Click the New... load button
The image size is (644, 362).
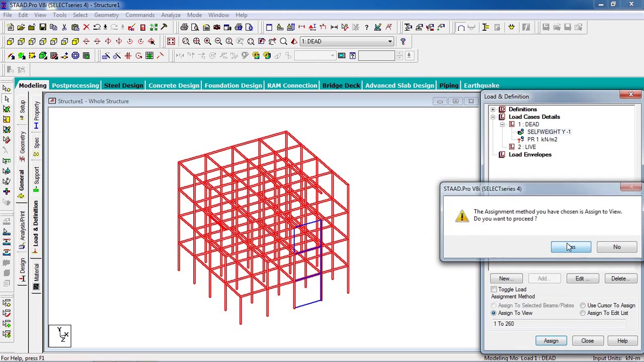coord(506,279)
